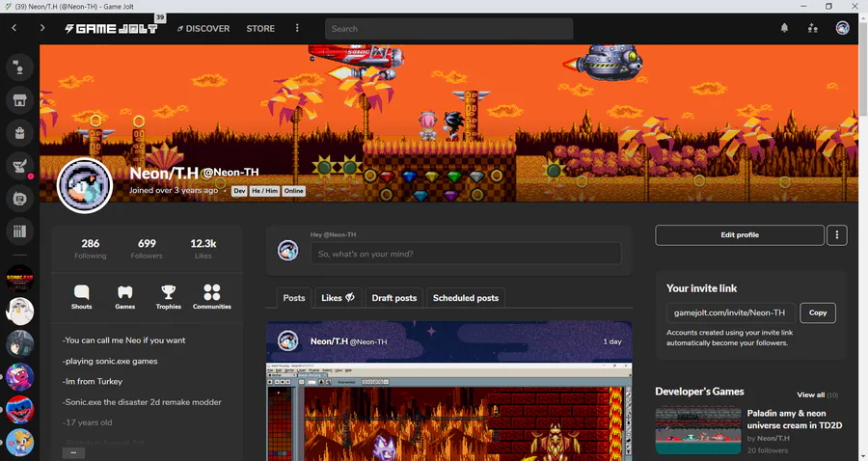Open the Game Jolt logo home
Screen dimensions: 868x461
coord(111,28)
